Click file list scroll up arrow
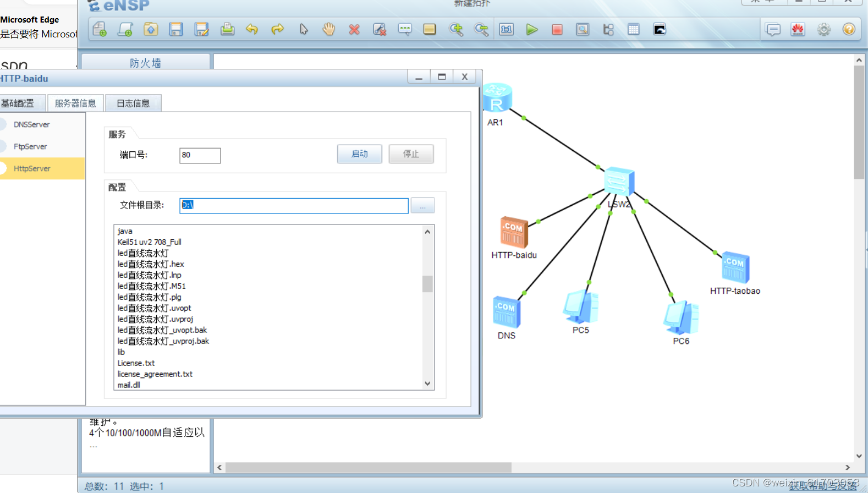The image size is (868, 493). coord(427,232)
